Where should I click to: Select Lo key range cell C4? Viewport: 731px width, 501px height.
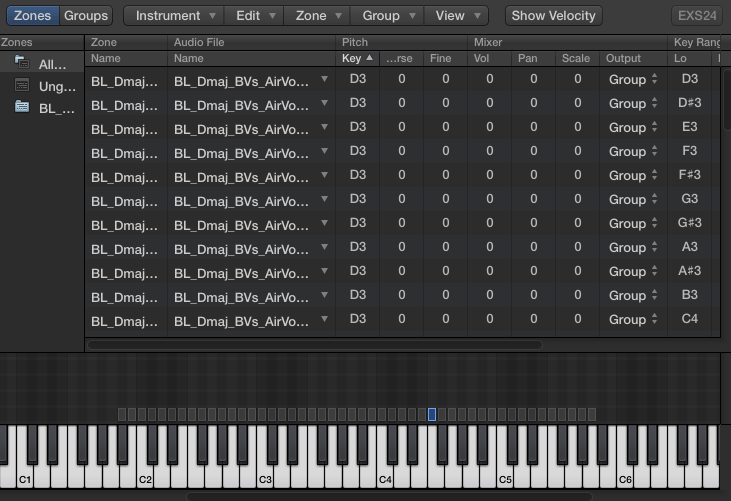[690, 319]
